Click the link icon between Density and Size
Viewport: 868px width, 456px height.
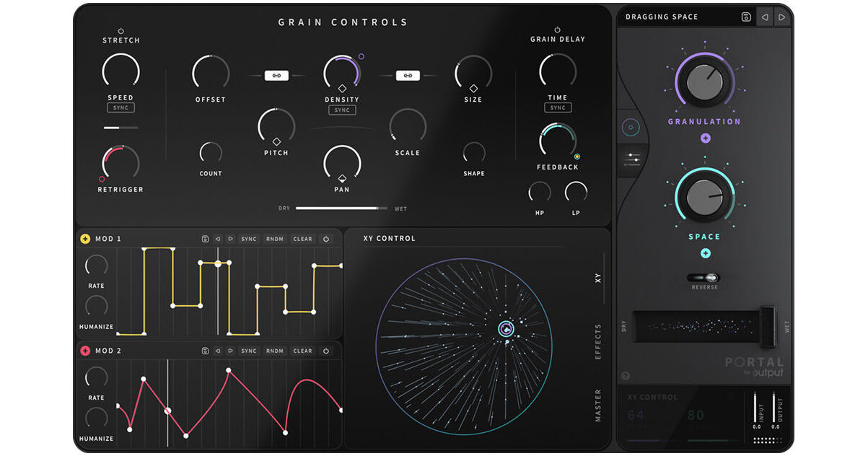(408, 75)
